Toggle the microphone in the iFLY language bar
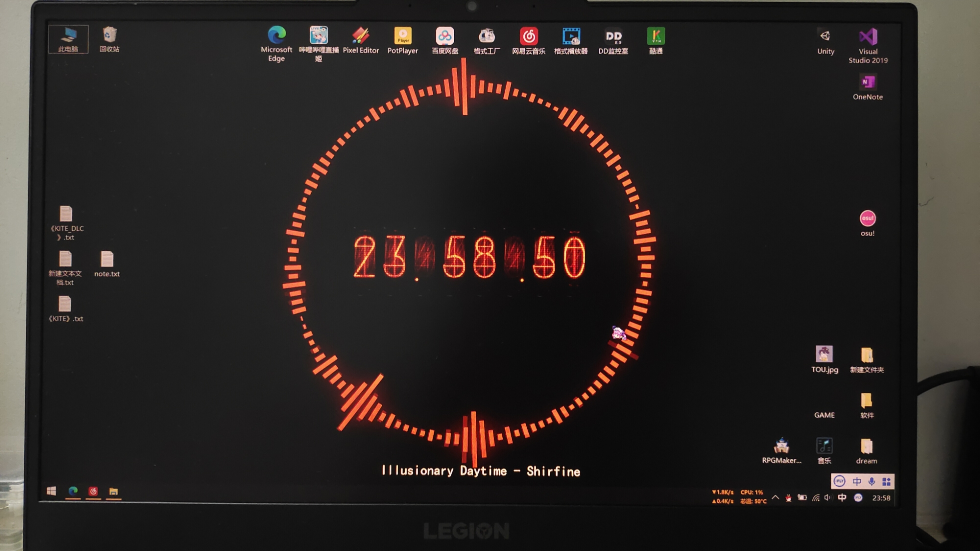The width and height of the screenshot is (980, 551). pyautogui.click(x=872, y=481)
